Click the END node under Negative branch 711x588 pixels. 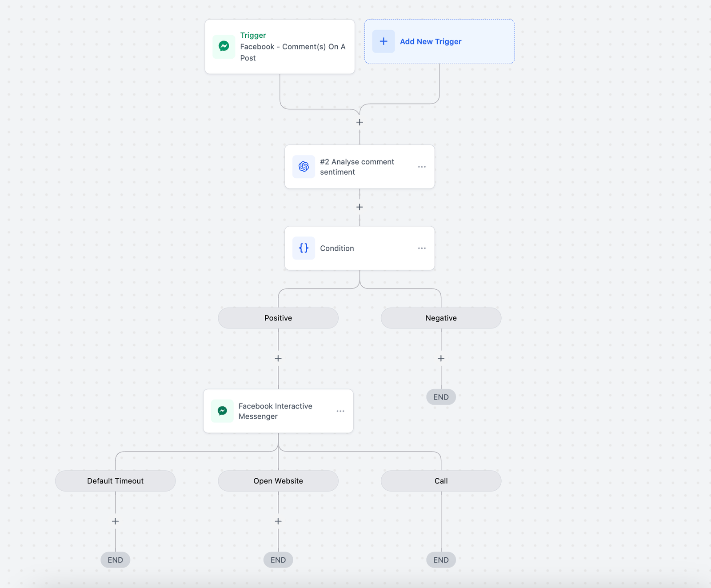click(441, 397)
